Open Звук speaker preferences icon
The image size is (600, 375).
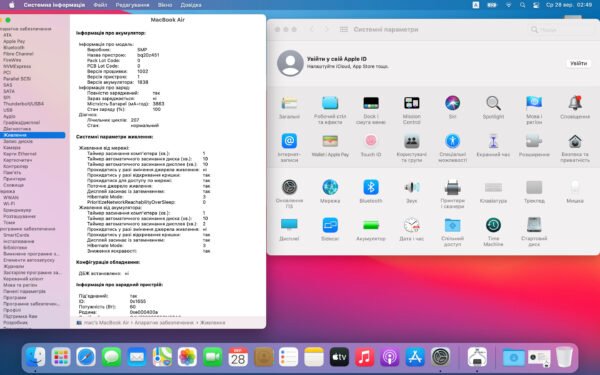(x=411, y=187)
